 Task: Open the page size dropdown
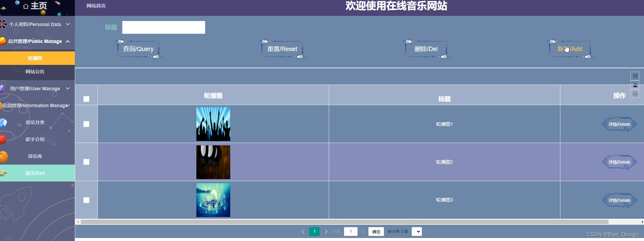coord(417,232)
